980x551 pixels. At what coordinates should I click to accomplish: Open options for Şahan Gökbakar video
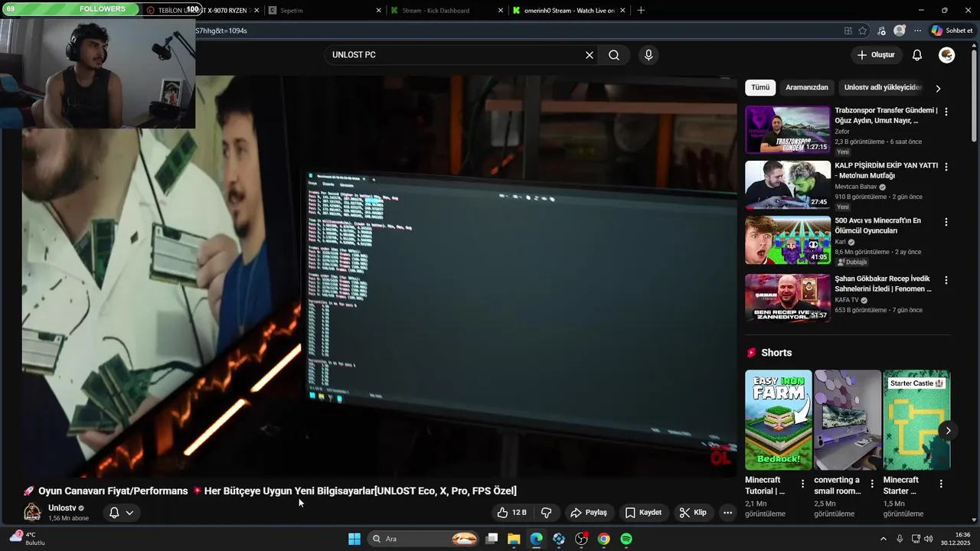coord(946,280)
